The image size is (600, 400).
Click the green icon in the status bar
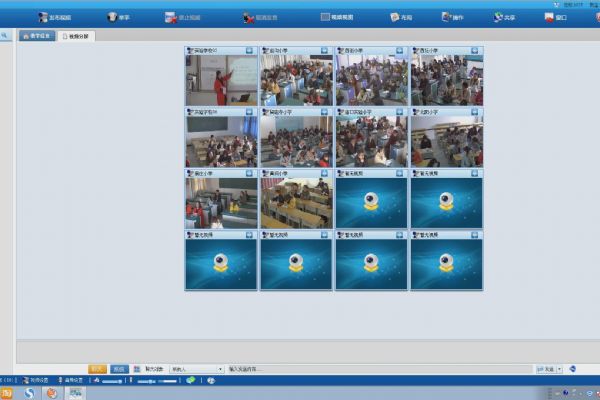coord(190,380)
